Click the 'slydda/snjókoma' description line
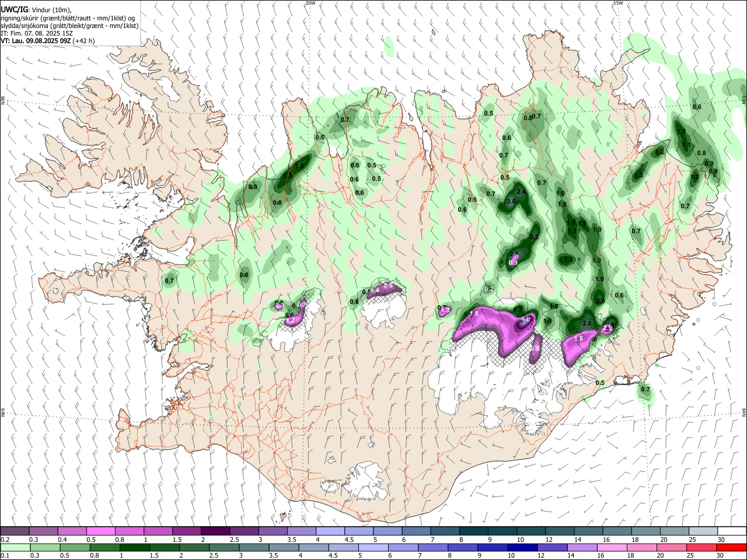Screen dimensions: 747x560 [x=69, y=26]
